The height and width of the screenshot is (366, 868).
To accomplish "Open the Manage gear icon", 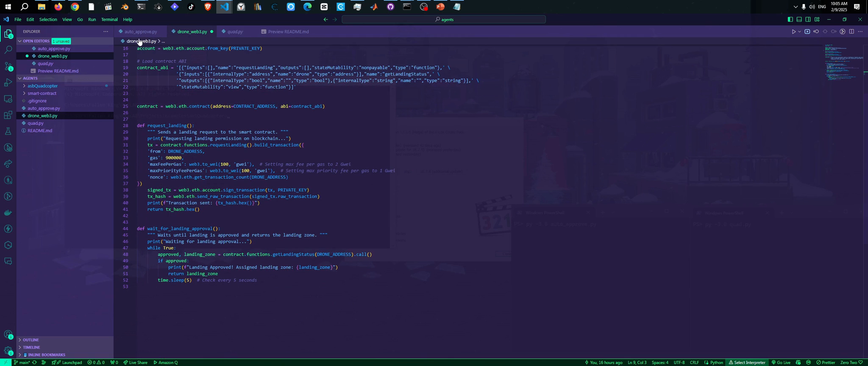I will [8, 351].
